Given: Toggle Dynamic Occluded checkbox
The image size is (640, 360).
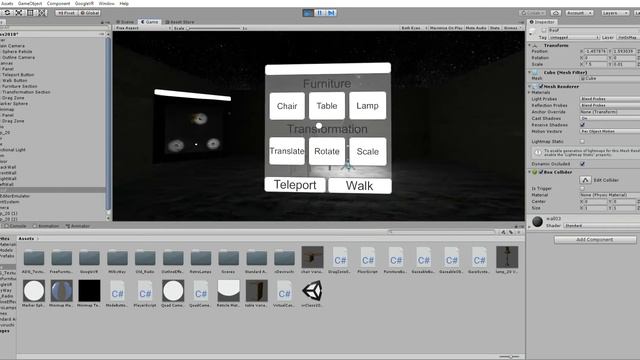Looking at the screenshot, I should point(582,164).
